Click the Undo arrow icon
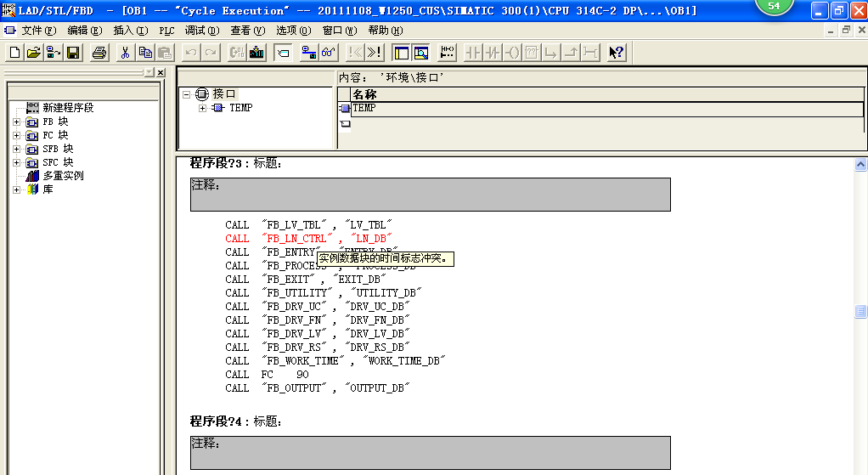 pyautogui.click(x=191, y=53)
